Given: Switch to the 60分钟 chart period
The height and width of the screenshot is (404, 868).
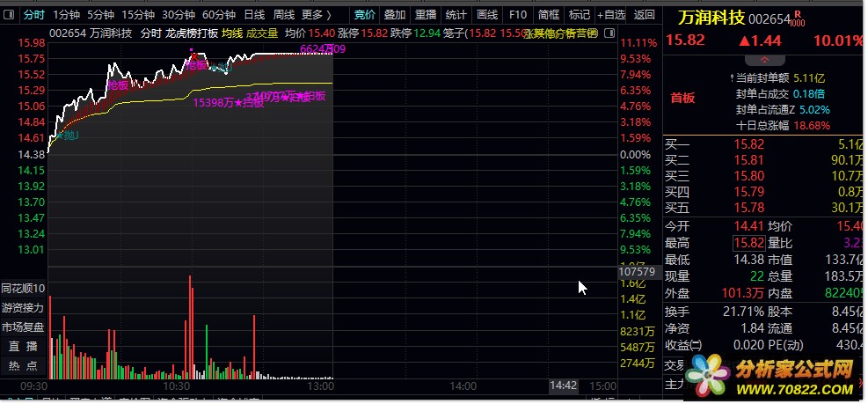Looking at the screenshot, I should (x=218, y=15).
